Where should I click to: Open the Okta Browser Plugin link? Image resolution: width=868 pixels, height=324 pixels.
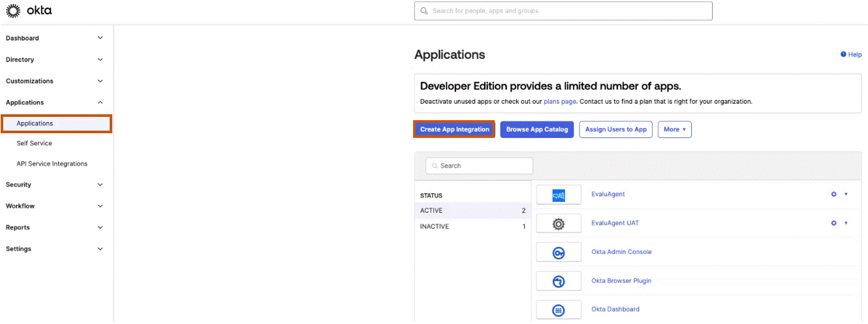[621, 281]
